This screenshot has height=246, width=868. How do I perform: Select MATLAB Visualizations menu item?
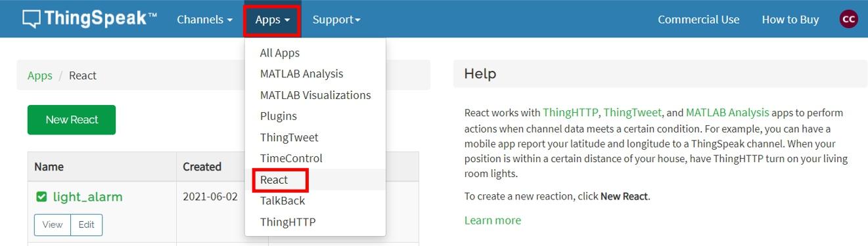point(315,95)
